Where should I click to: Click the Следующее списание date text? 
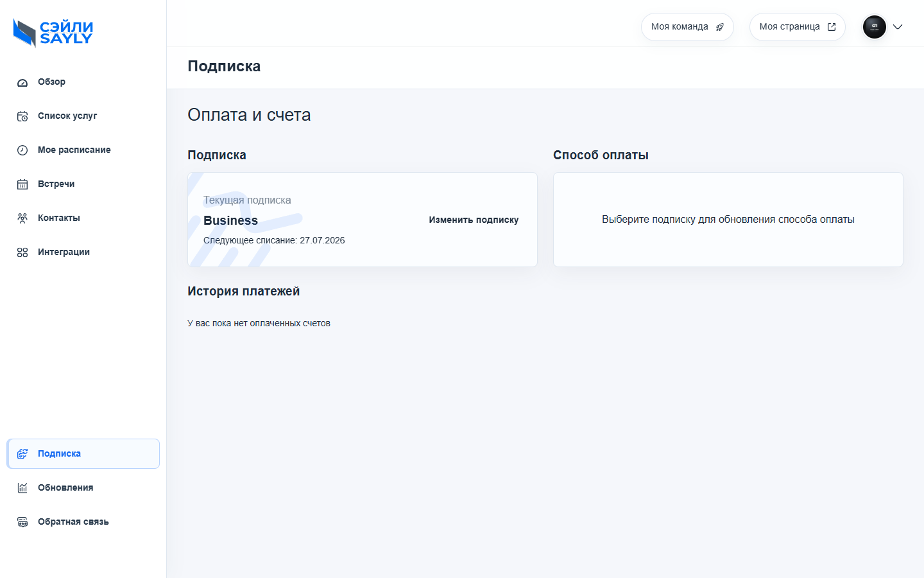[x=274, y=240]
